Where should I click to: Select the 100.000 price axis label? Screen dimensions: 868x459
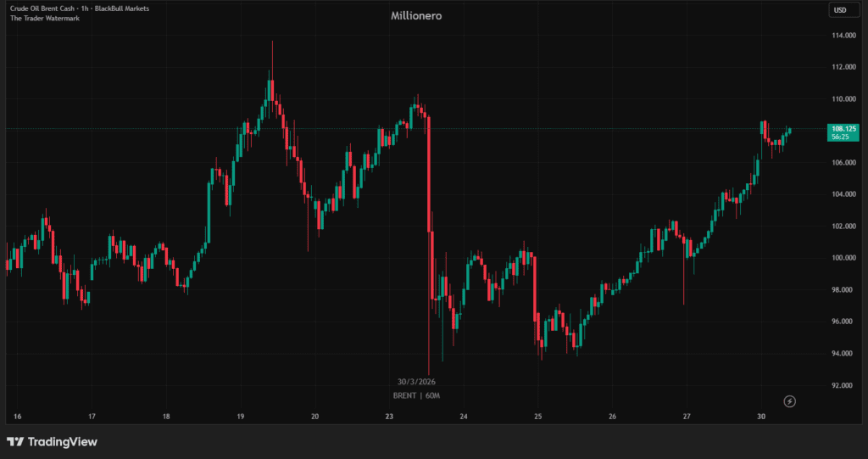tap(843, 258)
